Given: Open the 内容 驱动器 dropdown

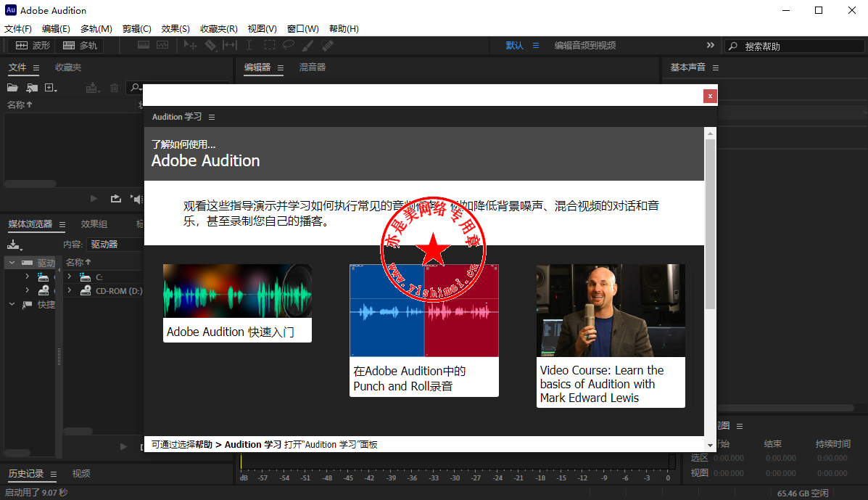Looking at the screenshot, I should click(x=115, y=244).
